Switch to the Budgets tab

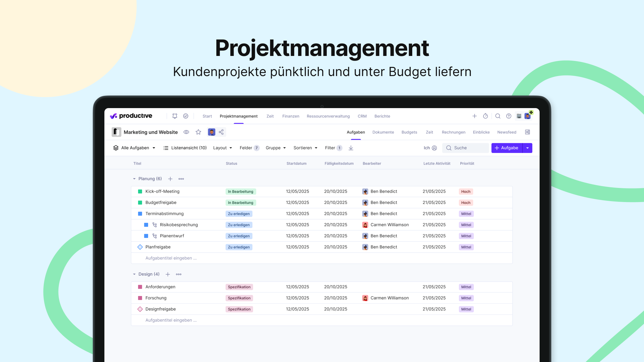click(x=409, y=132)
